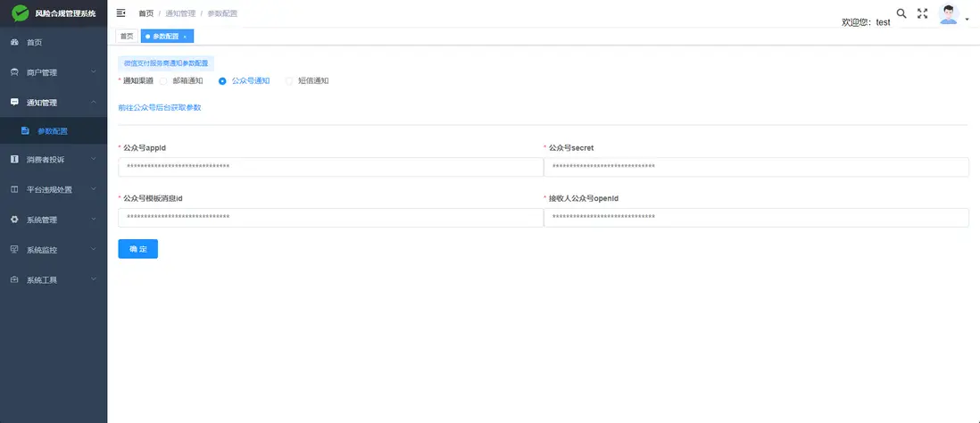Viewport: 980px width, 423px height.
Task: Collapse 通知管理 submenu arrow
Action: [93, 102]
